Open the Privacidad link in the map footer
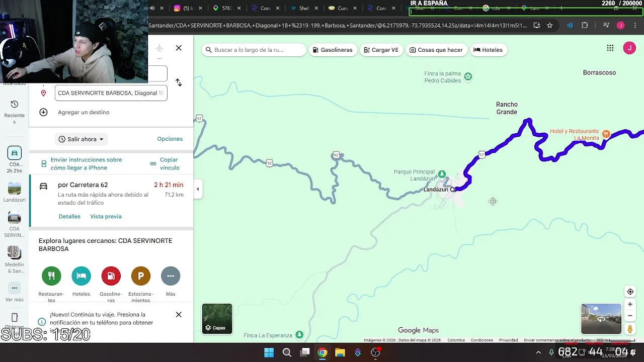 click(508, 340)
